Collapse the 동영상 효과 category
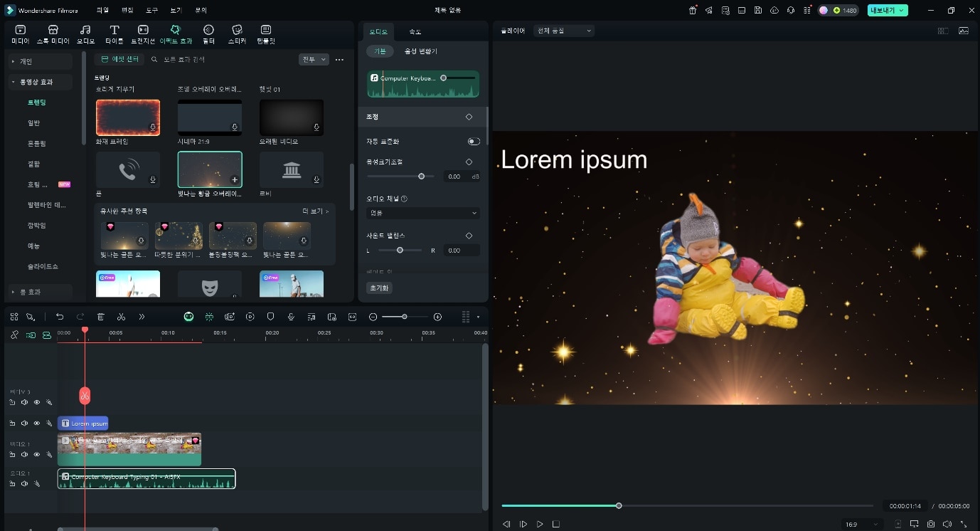 [x=42, y=82]
